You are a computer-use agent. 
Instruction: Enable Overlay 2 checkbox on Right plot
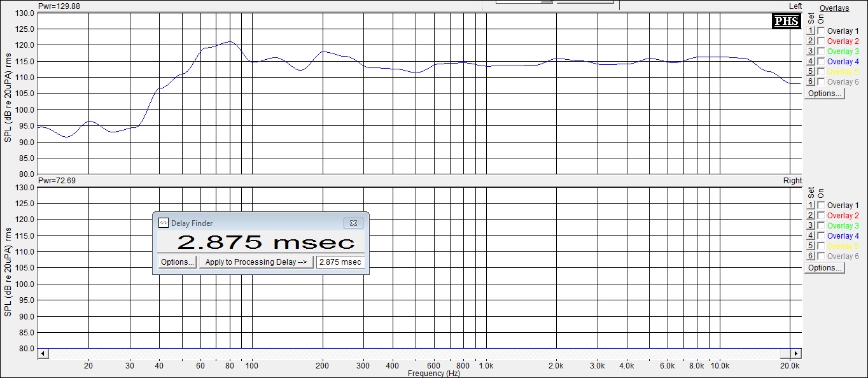pyautogui.click(x=822, y=216)
